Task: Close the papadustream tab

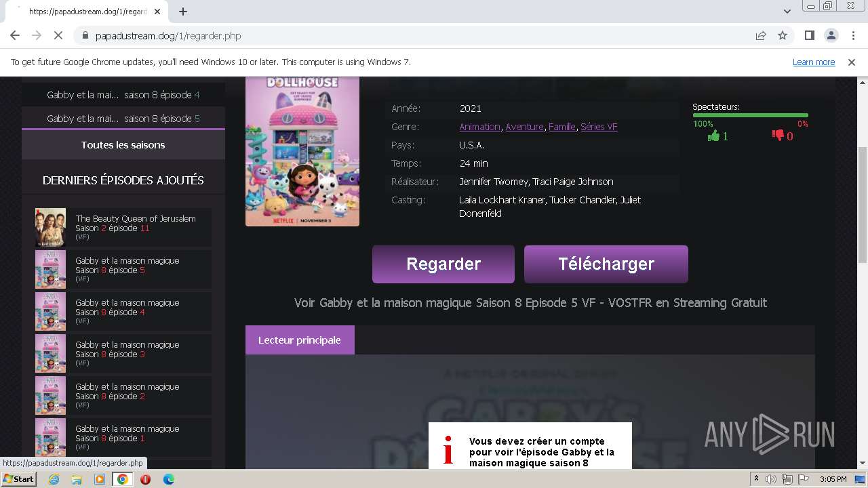Action: click(157, 12)
